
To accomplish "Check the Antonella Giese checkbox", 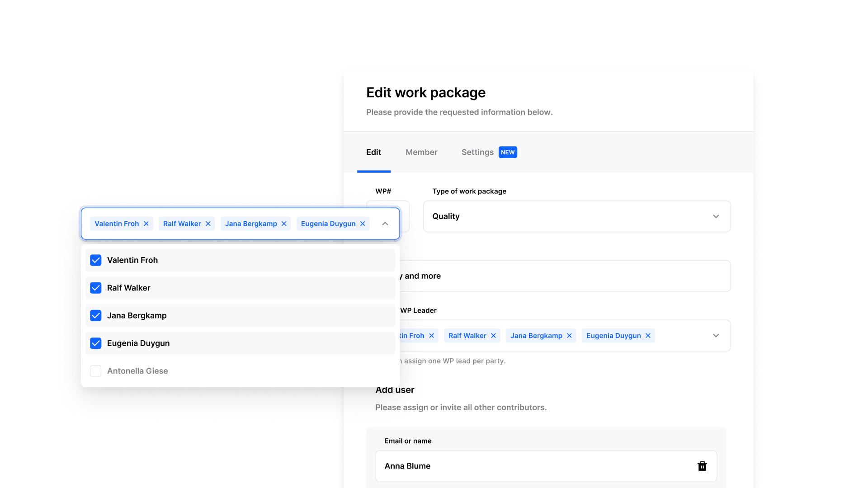I will (x=96, y=371).
